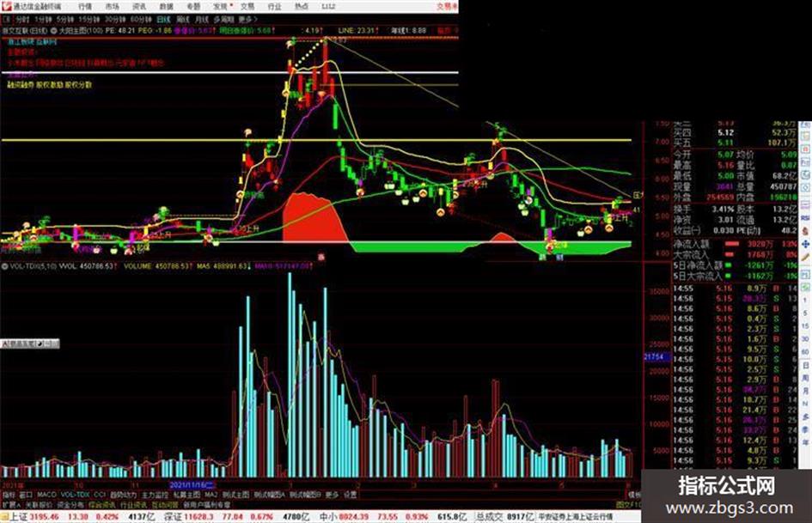
Task: Open the 新用户福利专享 link
Action: (206, 504)
